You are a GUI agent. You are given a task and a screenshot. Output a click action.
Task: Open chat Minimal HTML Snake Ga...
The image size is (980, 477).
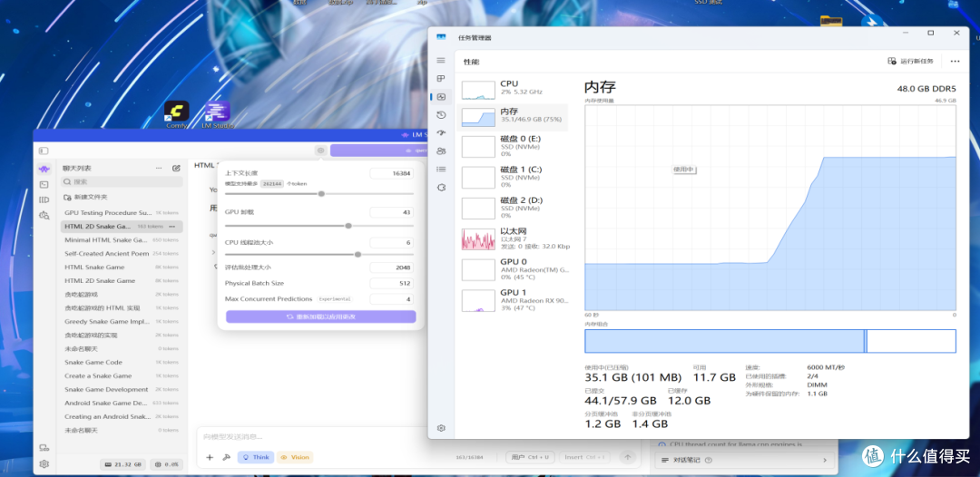coord(122,239)
